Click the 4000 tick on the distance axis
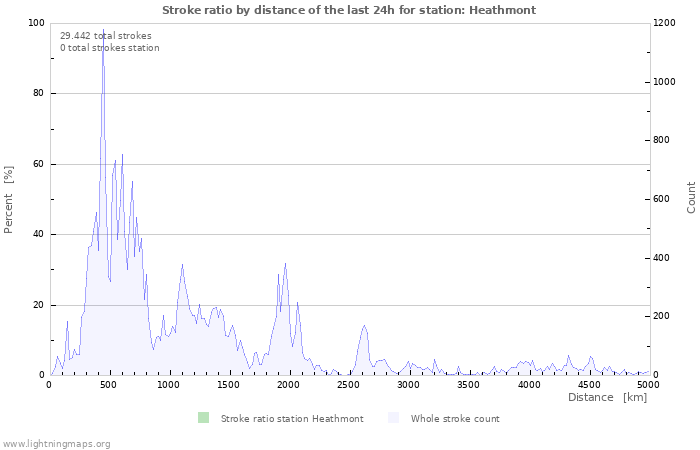The image size is (700, 450). 528,384
